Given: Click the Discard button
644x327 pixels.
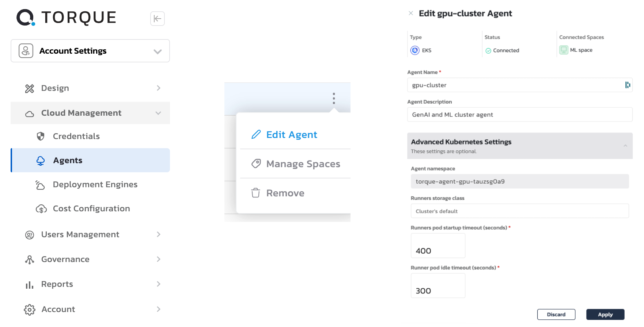Looking at the screenshot, I should point(556,314).
